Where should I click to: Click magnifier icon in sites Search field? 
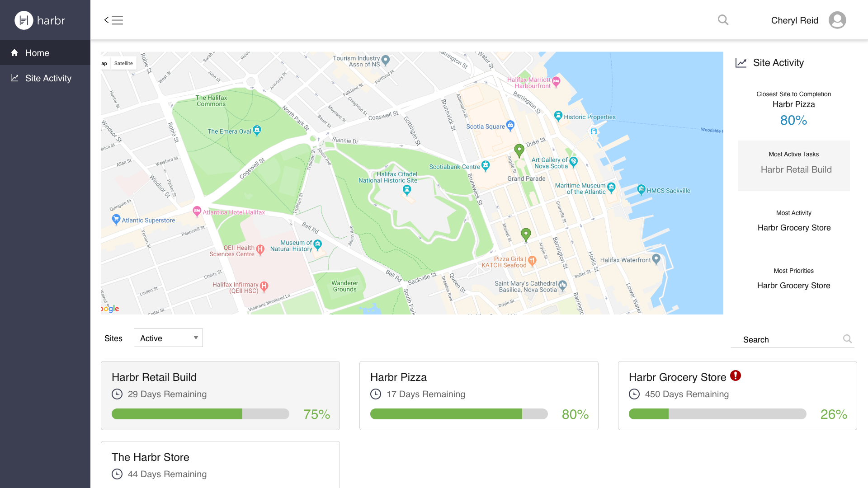848,339
